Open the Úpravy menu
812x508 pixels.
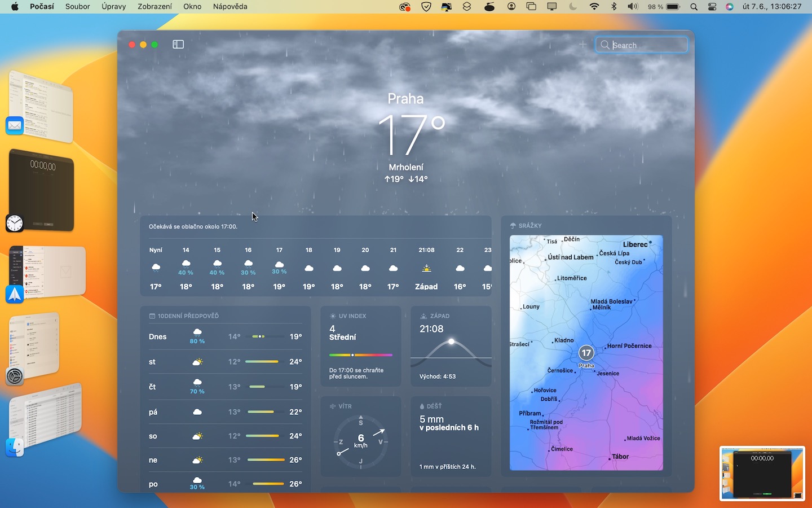pyautogui.click(x=114, y=7)
